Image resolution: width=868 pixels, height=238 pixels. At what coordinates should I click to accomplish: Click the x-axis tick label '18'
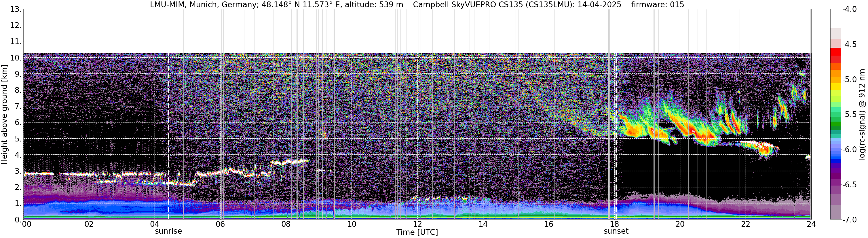pos(614,224)
